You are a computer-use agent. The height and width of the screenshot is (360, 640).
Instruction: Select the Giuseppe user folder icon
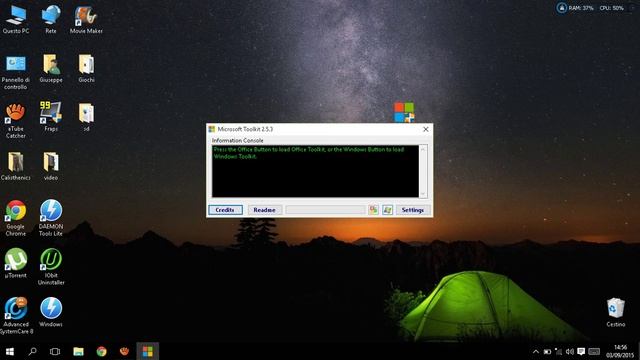51,69
